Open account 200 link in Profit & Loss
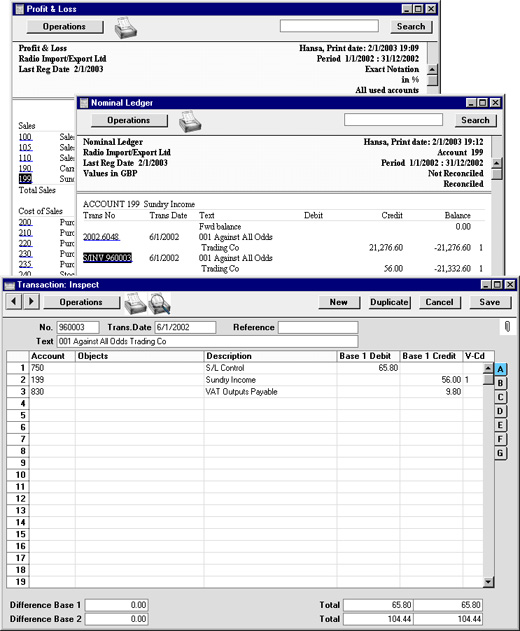 point(25,223)
